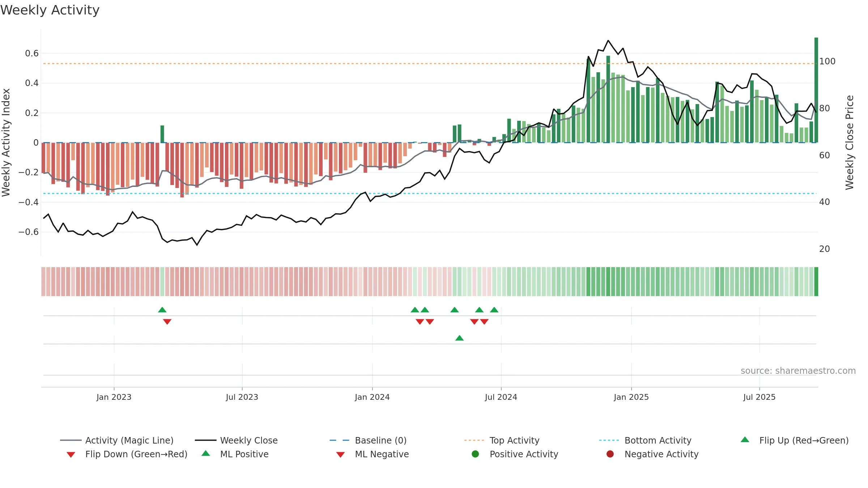The width and height of the screenshot is (868, 488).
Task: Click the bright green last cell of the heatmap strip
Action: (816, 282)
